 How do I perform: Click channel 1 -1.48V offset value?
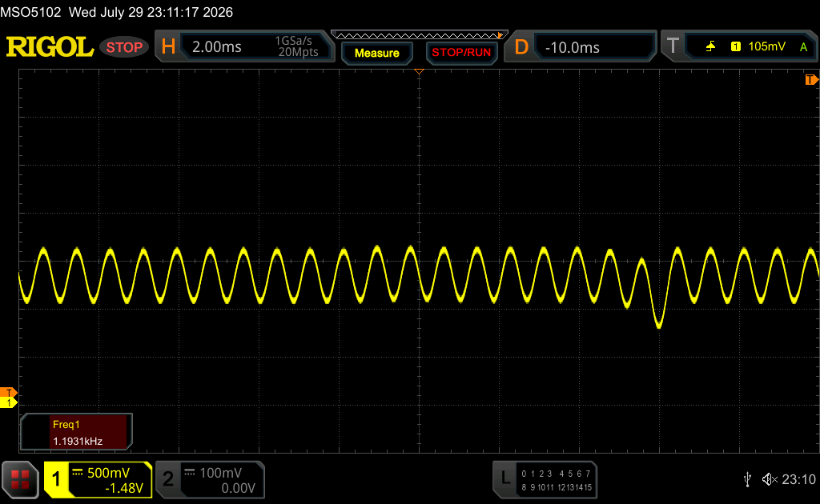tap(124, 488)
